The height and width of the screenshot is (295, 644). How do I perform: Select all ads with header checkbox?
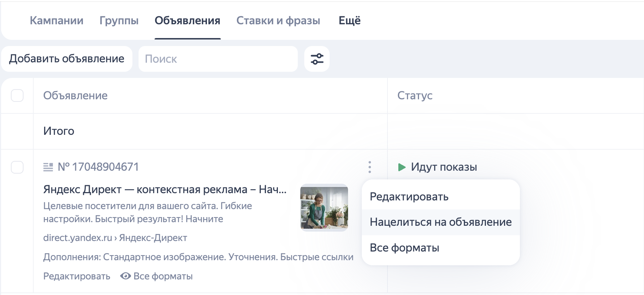(17, 96)
